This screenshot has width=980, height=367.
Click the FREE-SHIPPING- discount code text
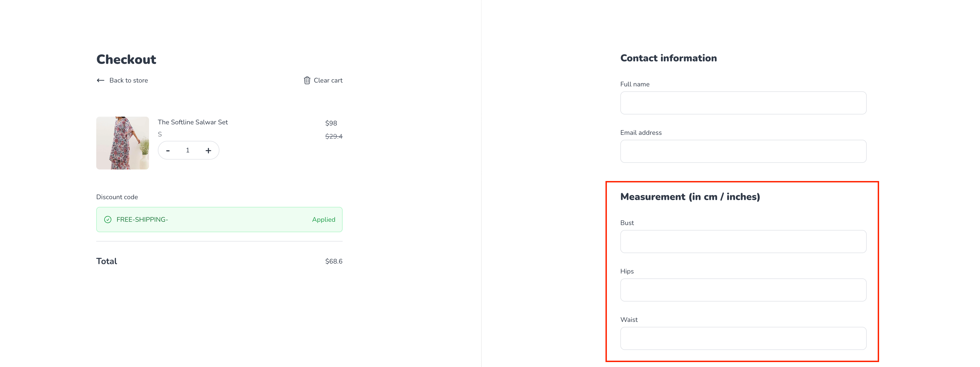coord(142,220)
